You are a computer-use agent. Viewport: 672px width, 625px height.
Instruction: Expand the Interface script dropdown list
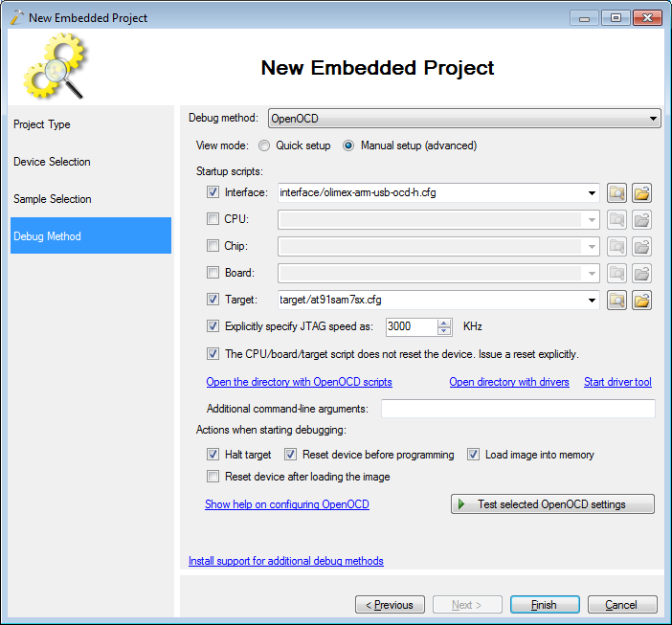pyautogui.click(x=594, y=192)
